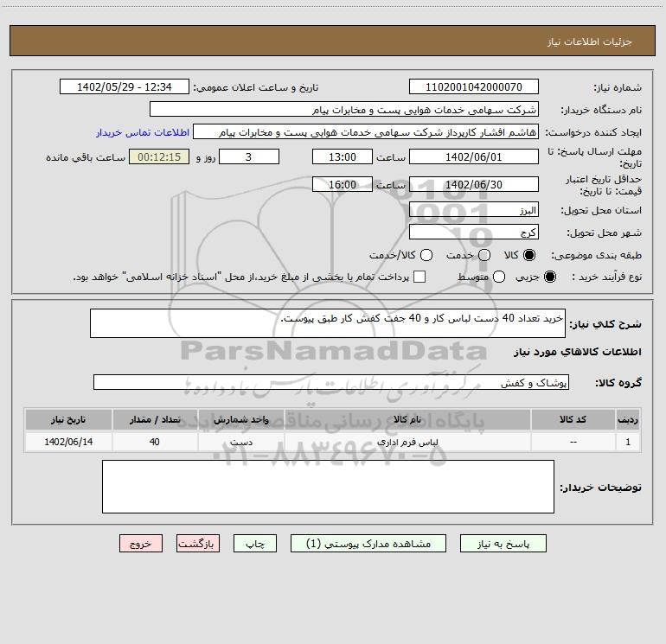Click the گروه کالا field پوشاک و کفش

coord(331,382)
